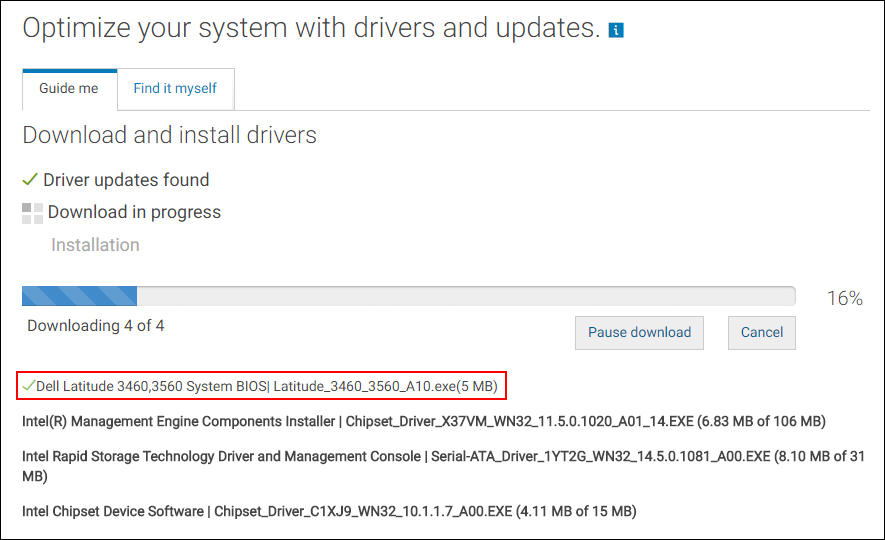Select the Intel Chipset Device Software entry
Image resolution: width=885 pixels, height=540 pixels.
coord(329,511)
